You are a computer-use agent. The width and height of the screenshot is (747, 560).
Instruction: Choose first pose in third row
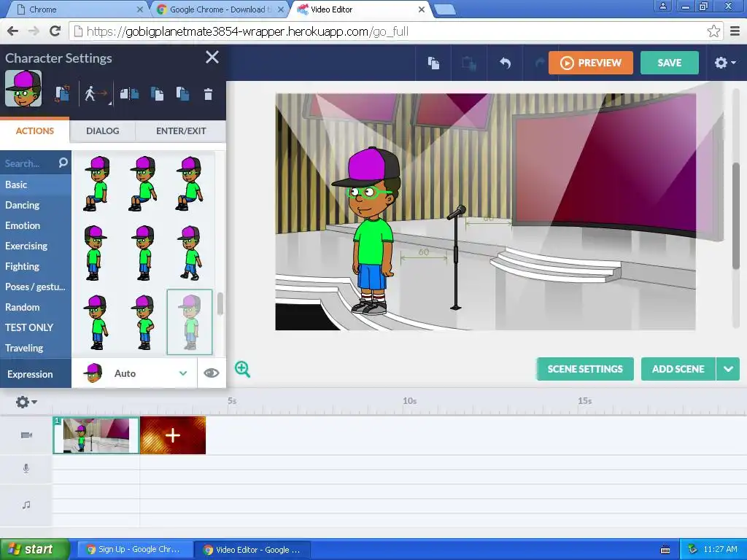click(x=97, y=322)
